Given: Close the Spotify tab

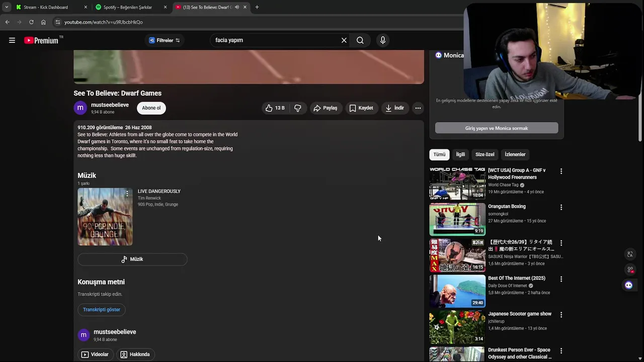Looking at the screenshot, I should [x=165, y=7].
